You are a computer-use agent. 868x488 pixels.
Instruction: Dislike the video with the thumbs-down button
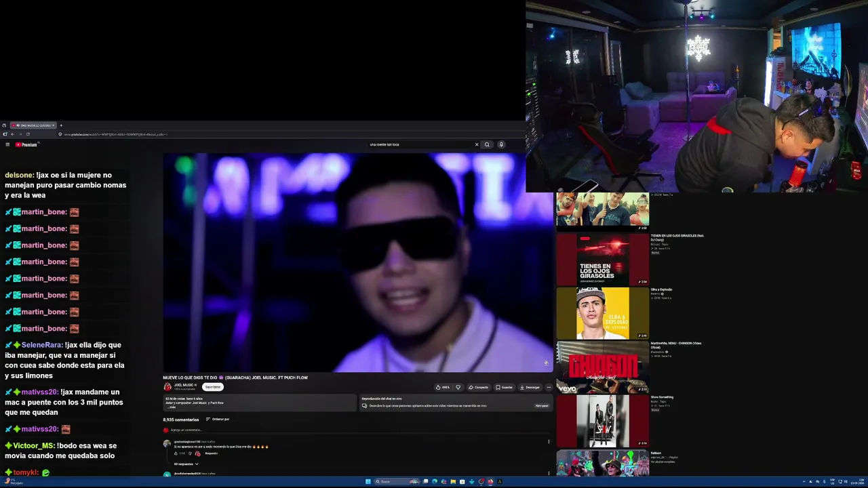coord(458,387)
